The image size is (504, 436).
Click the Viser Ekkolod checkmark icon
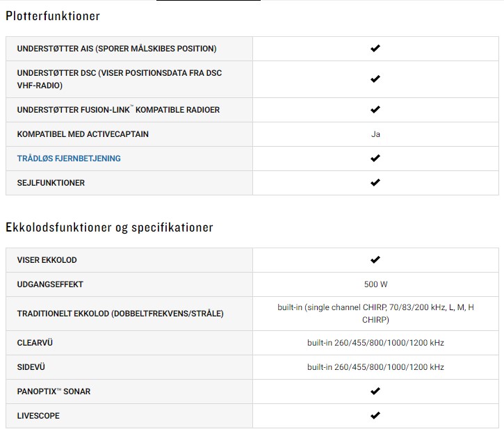[x=375, y=260]
